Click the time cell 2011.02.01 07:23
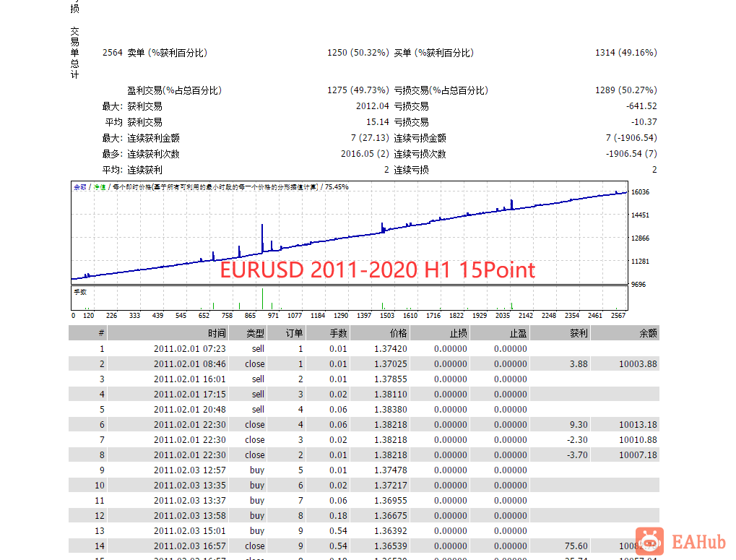736x560 pixels. point(190,349)
